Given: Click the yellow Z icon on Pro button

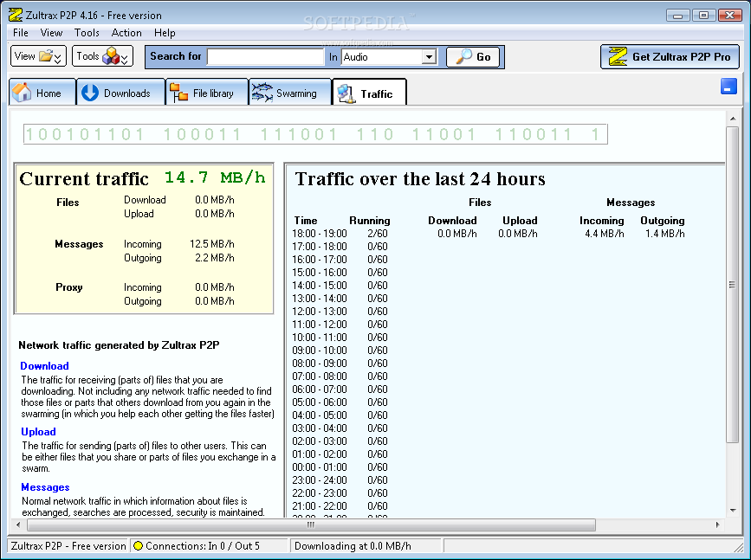Looking at the screenshot, I should pyautogui.click(x=618, y=56).
